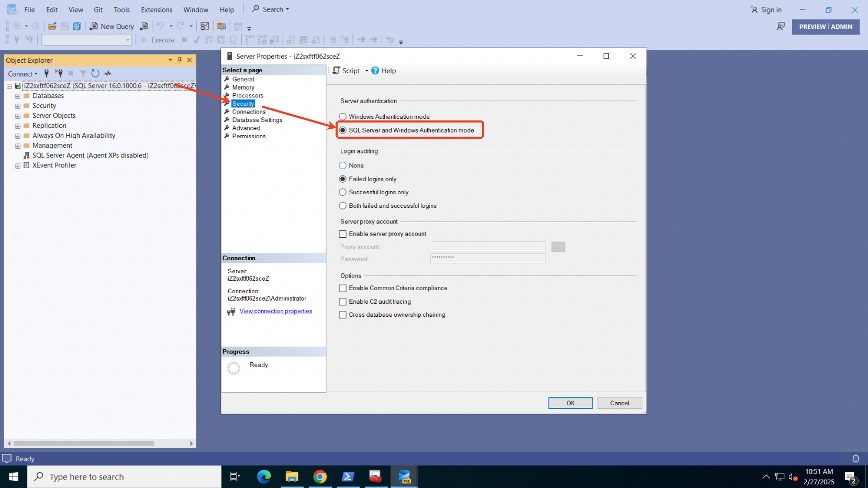Open View connection properties link
868x488 pixels.
(x=275, y=311)
